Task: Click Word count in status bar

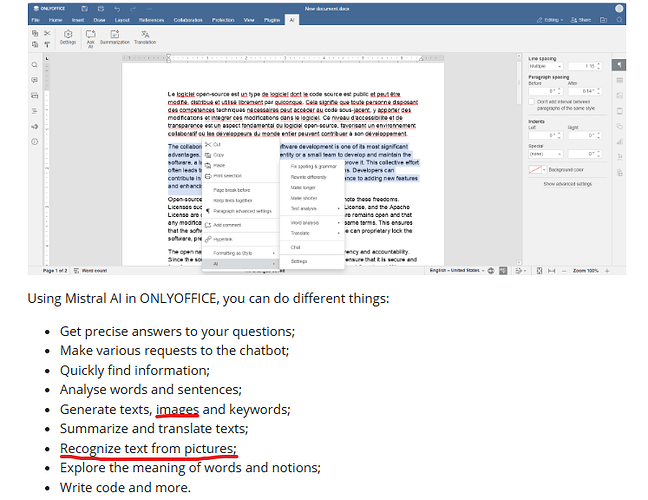Action: click(x=91, y=271)
